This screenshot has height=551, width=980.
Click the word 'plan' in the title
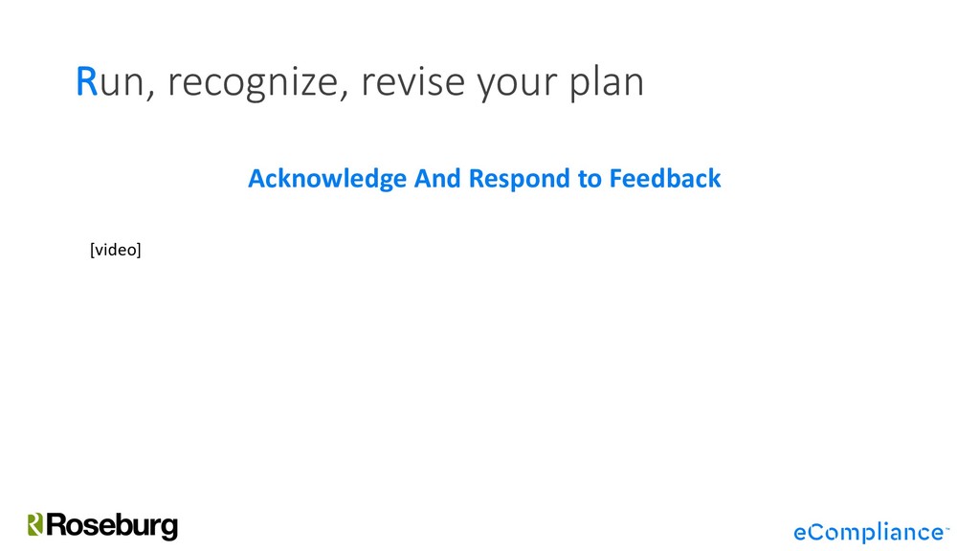coord(607,83)
